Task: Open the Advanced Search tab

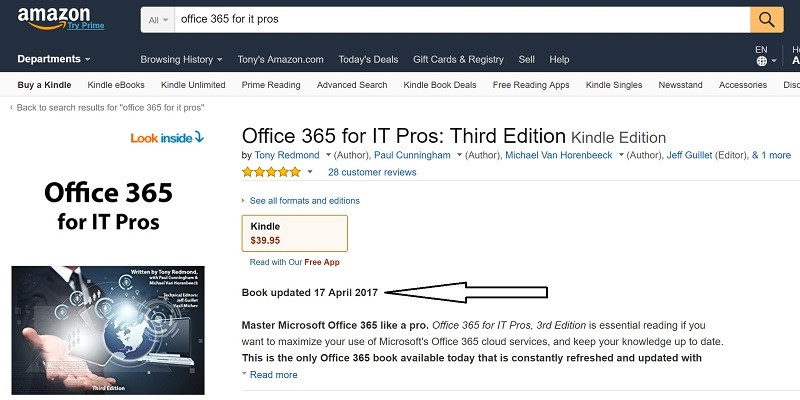Action: click(x=352, y=85)
